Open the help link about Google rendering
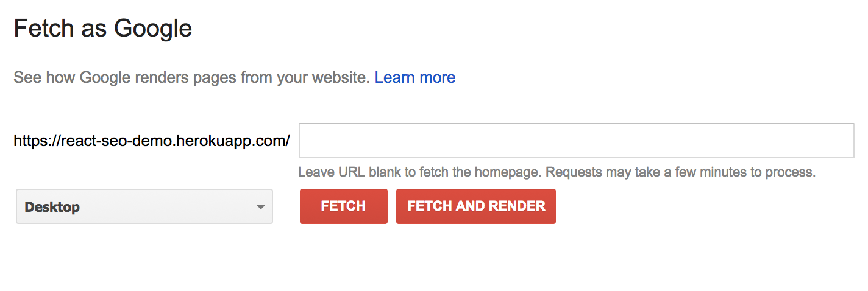This screenshot has height=291, width=868. [x=414, y=78]
